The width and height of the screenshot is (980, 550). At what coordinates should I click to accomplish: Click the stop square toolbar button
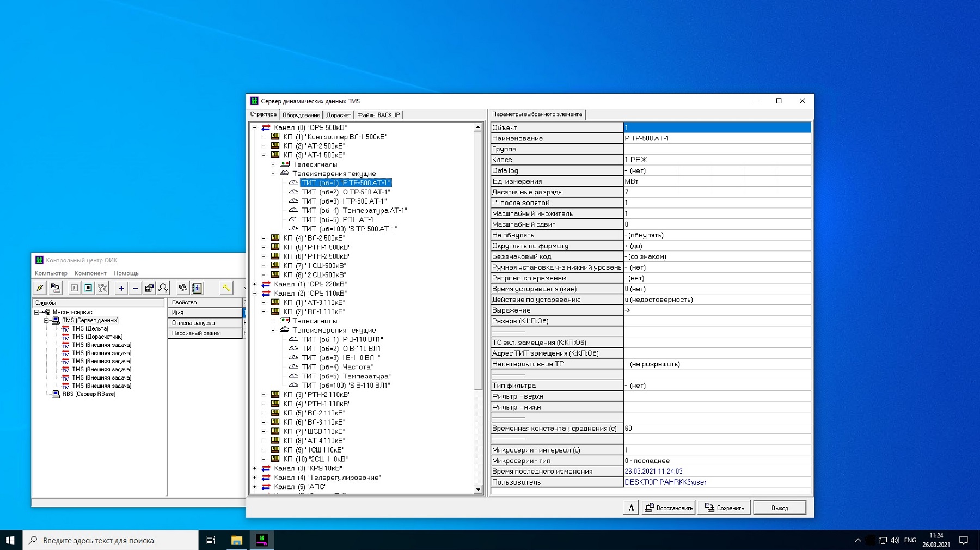coord(88,288)
